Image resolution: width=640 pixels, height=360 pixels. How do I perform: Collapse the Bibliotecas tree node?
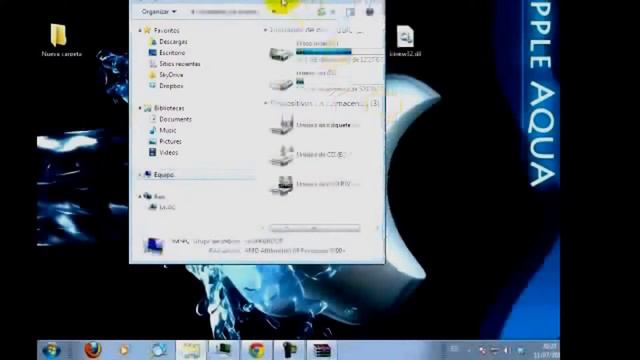tap(140, 108)
